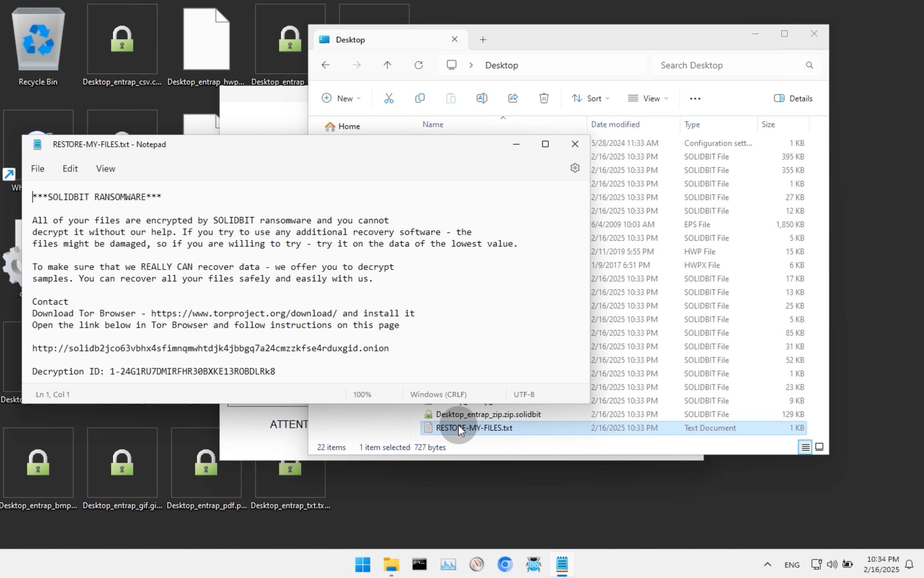Select the Desktop_entrap_pdf locked file
Viewport: 924px width, 578px height.
pyautogui.click(x=206, y=469)
